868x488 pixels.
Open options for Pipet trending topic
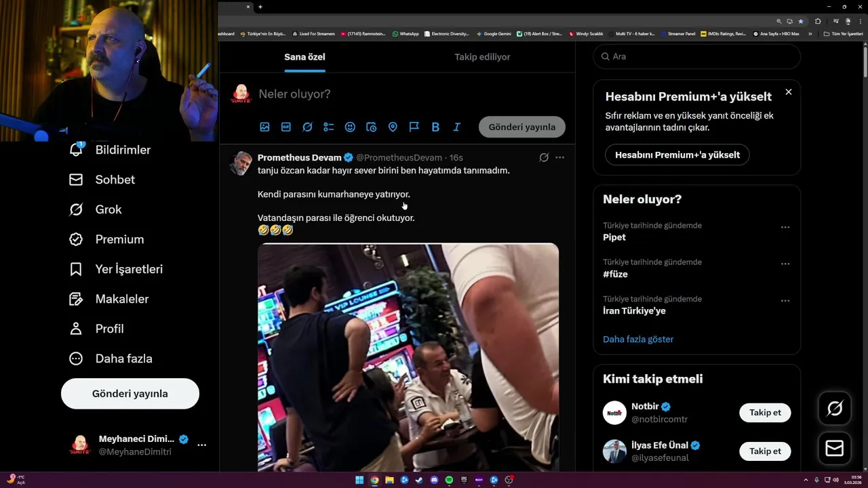(785, 227)
